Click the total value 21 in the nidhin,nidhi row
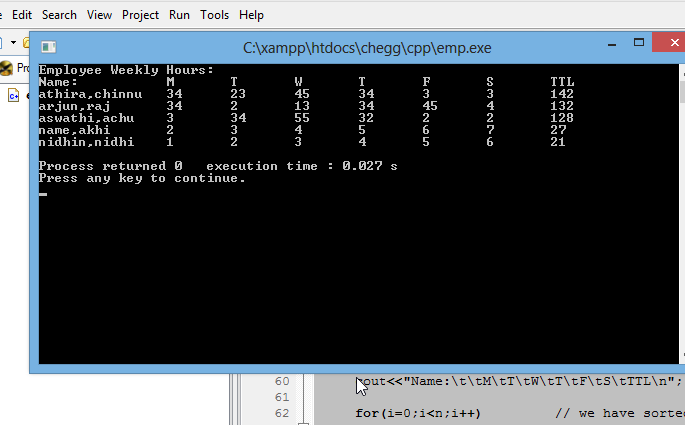The height and width of the screenshot is (425, 685). pyautogui.click(x=558, y=142)
